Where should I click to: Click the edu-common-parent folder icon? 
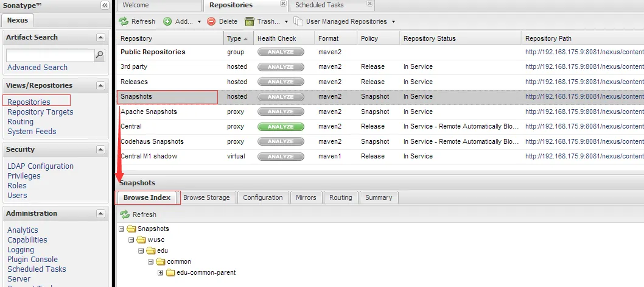171,272
